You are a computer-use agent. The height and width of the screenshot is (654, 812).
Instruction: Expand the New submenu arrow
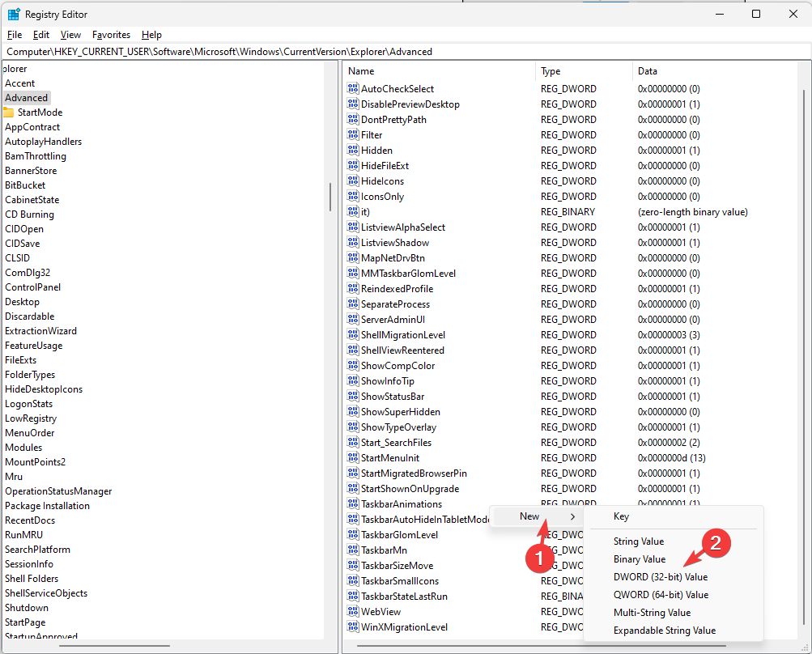coord(573,516)
